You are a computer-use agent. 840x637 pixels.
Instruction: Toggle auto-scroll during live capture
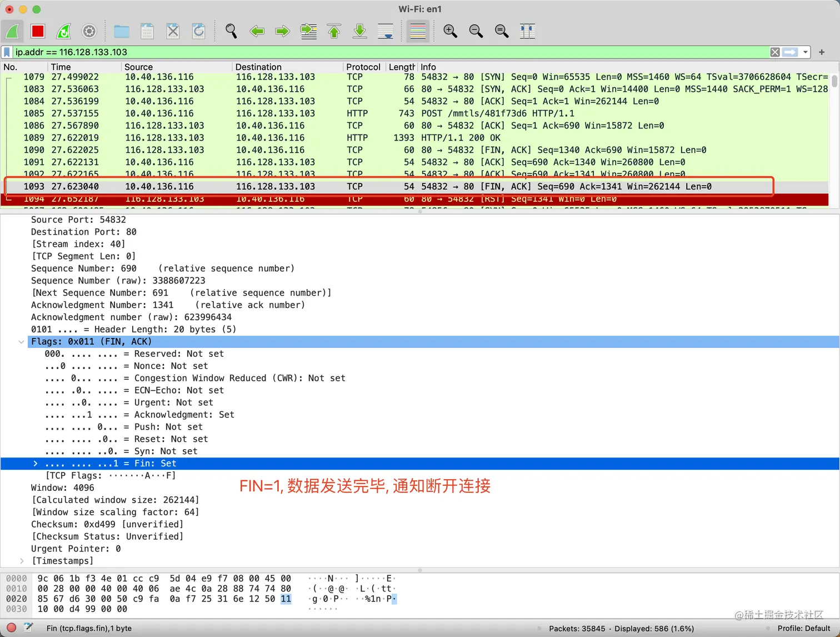click(386, 31)
